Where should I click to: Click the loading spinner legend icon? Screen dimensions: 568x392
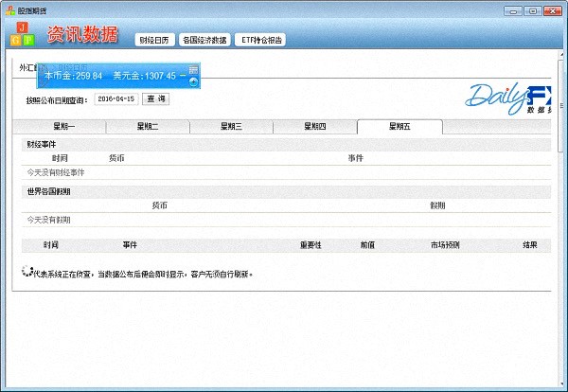27,272
